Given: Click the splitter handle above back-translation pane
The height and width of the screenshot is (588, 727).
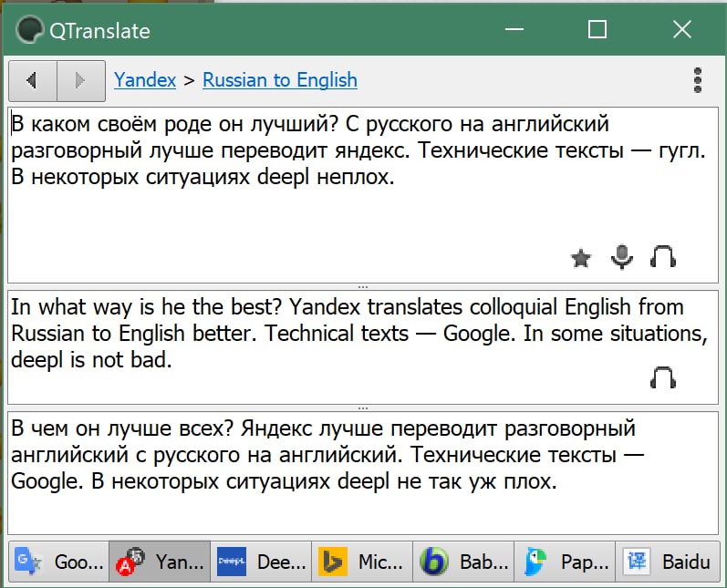Looking at the screenshot, I should [363, 408].
